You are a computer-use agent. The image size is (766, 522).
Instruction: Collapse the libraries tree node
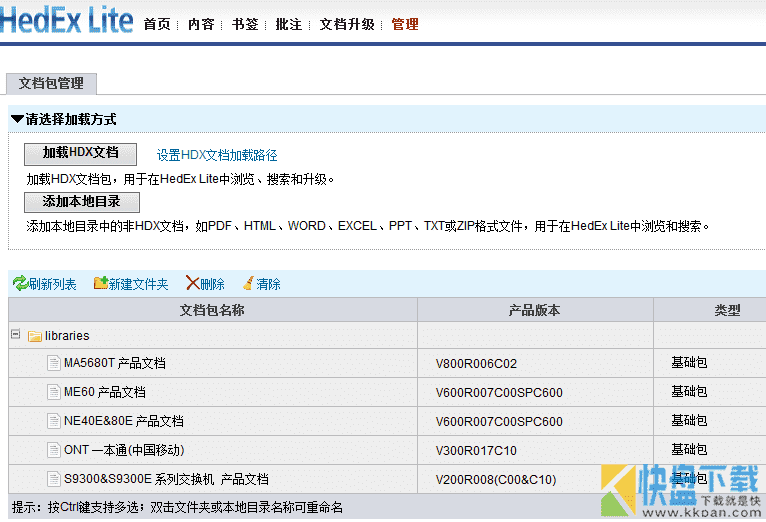[16, 334]
